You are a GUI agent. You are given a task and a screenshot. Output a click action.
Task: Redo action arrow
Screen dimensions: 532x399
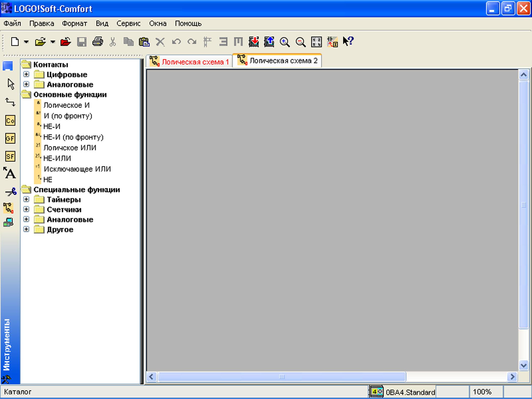pyautogui.click(x=192, y=42)
